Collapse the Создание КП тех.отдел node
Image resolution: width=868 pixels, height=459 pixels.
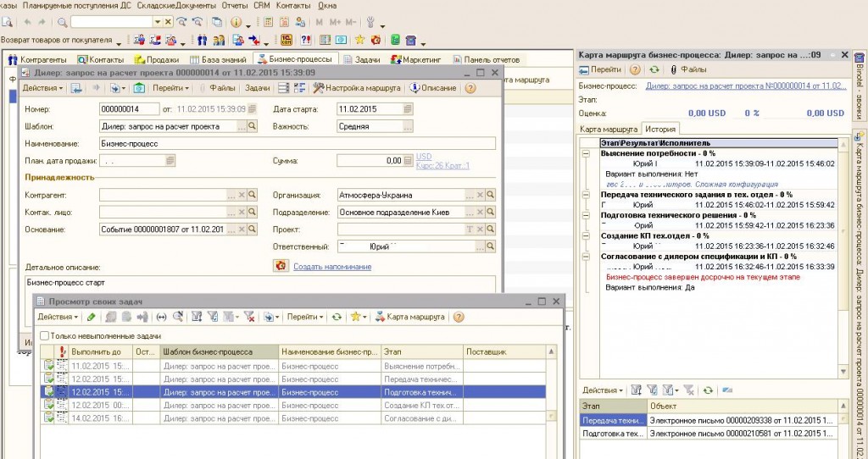coord(587,235)
